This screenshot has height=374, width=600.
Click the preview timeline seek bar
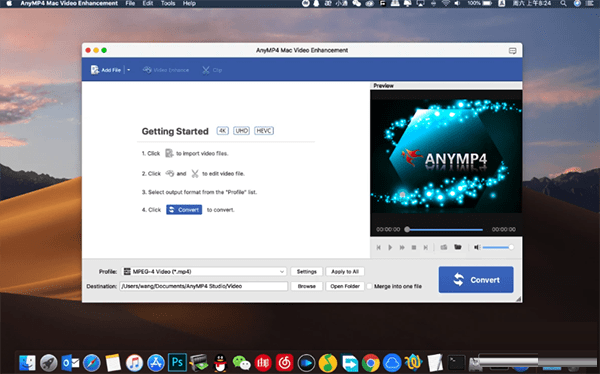tap(444, 230)
